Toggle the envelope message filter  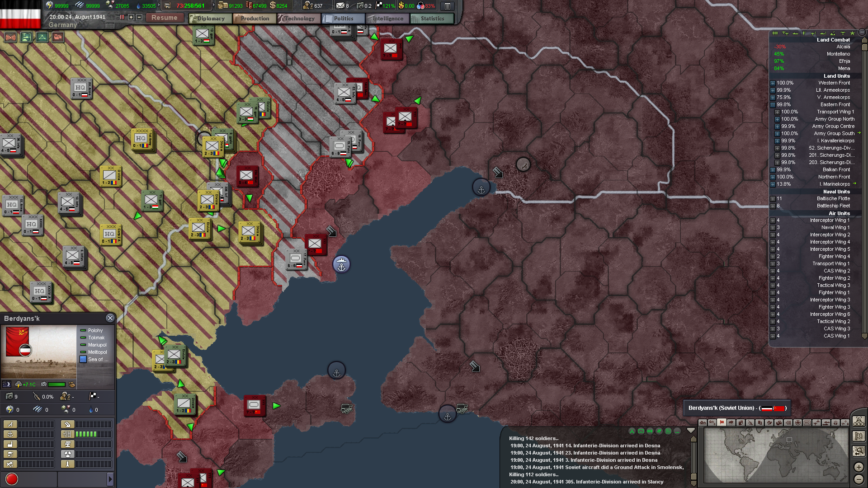click(641, 431)
